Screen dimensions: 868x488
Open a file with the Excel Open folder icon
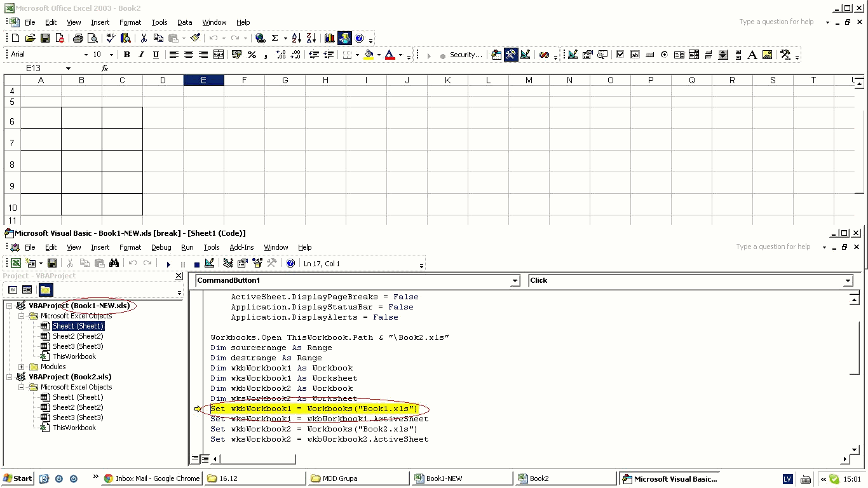click(x=30, y=38)
